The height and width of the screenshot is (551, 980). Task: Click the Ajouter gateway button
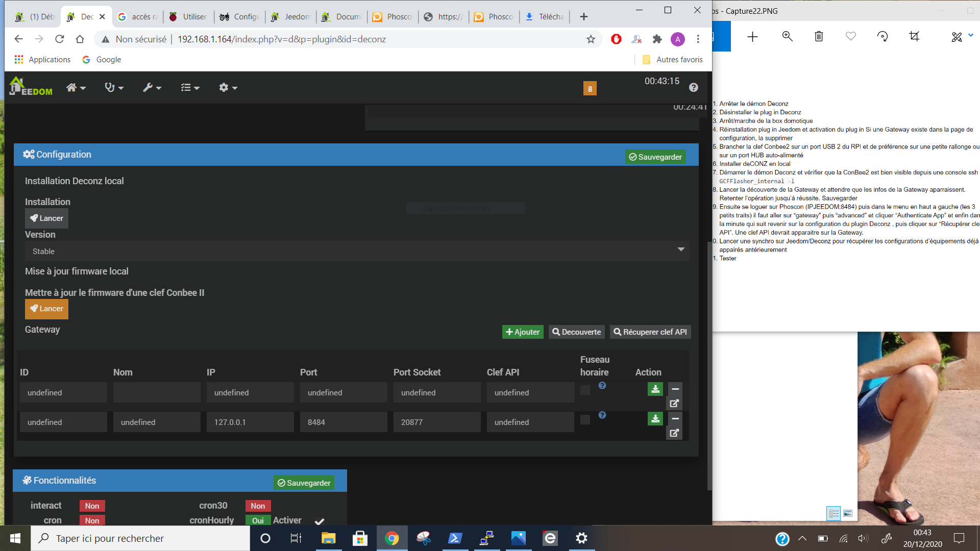(523, 332)
